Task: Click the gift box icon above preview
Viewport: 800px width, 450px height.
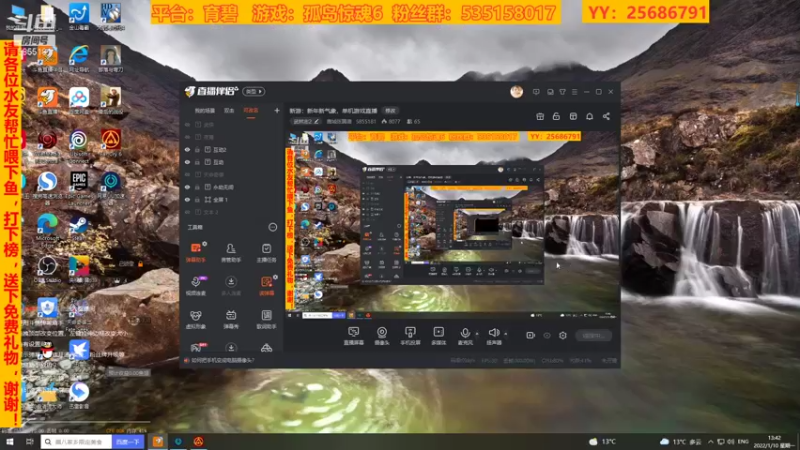Action: tap(540, 116)
